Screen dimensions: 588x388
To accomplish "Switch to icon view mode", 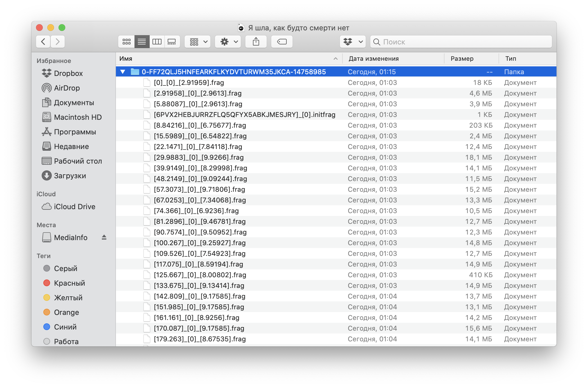I will [x=127, y=42].
